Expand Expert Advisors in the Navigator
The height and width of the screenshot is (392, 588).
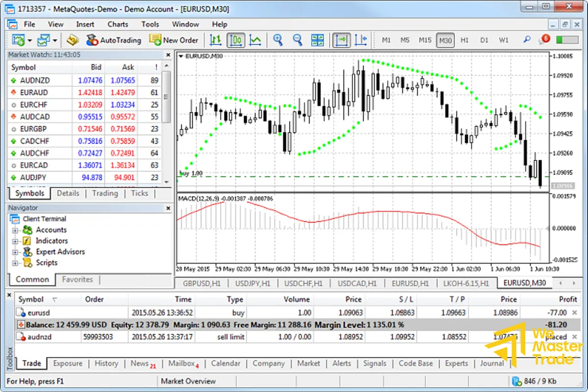tap(15, 251)
